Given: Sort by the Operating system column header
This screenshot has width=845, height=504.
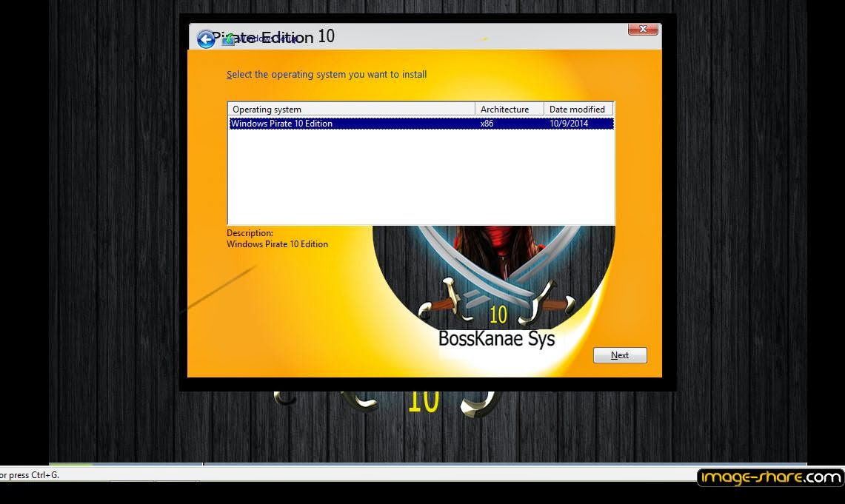Looking at the screenshot, I should pos(351,110).
